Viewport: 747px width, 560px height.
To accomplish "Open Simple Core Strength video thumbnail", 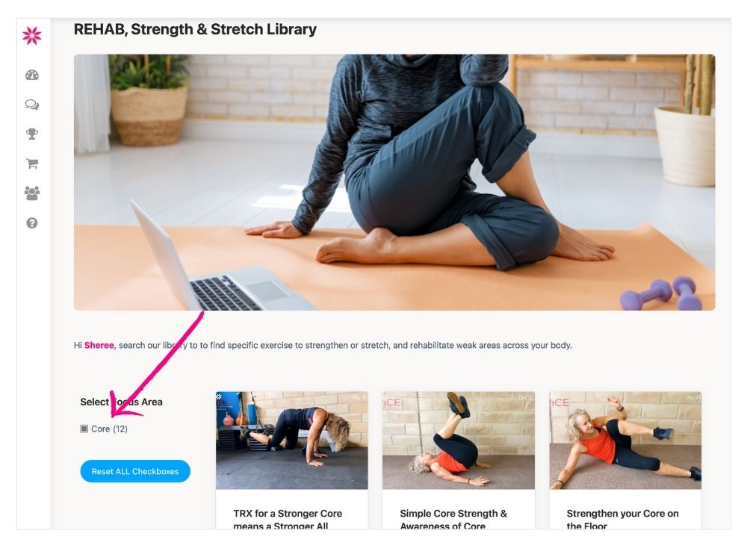I will tap(459, 441).
